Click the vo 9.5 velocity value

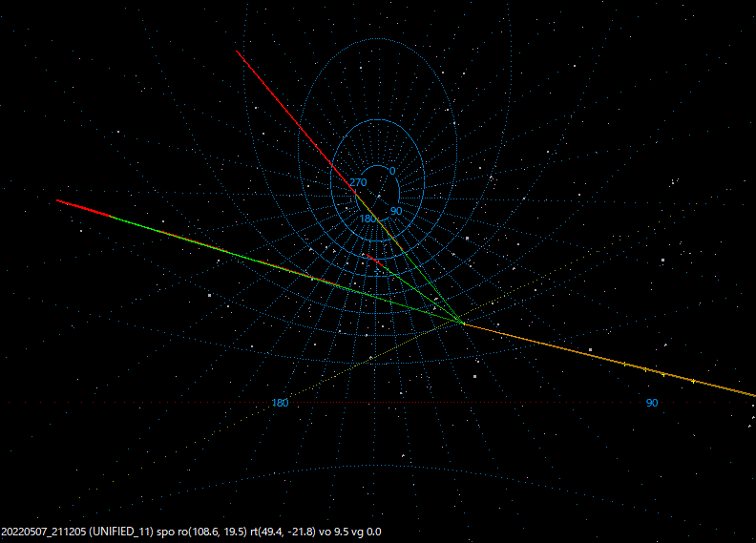point(333,532)
